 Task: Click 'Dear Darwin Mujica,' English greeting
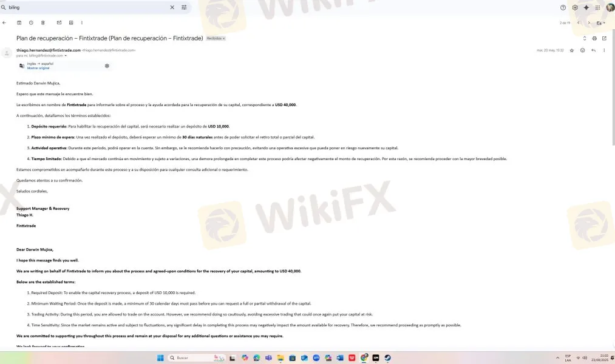(35, 249)
